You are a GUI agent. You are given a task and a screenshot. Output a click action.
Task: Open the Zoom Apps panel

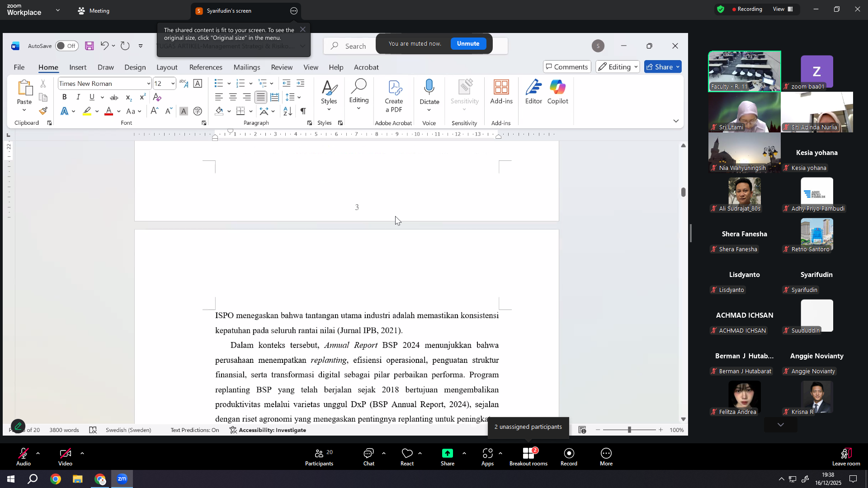[487, 457]
